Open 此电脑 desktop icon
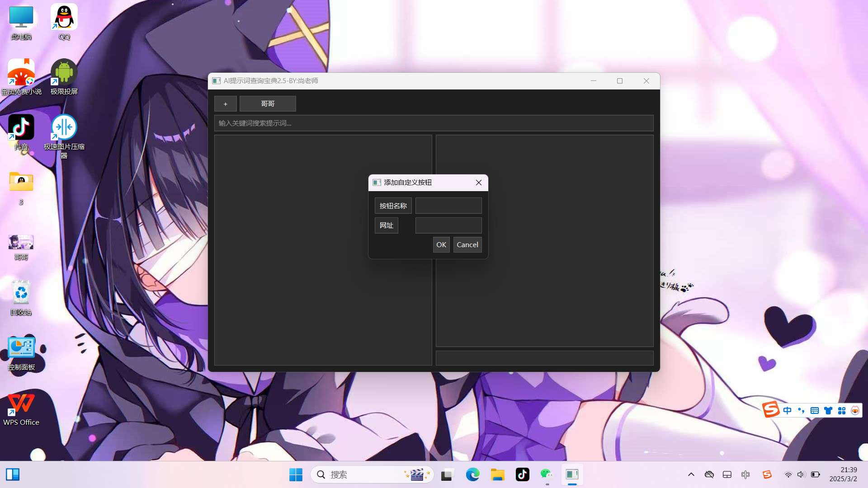Viewport: 868px width, 488px height. click(21, 23)
